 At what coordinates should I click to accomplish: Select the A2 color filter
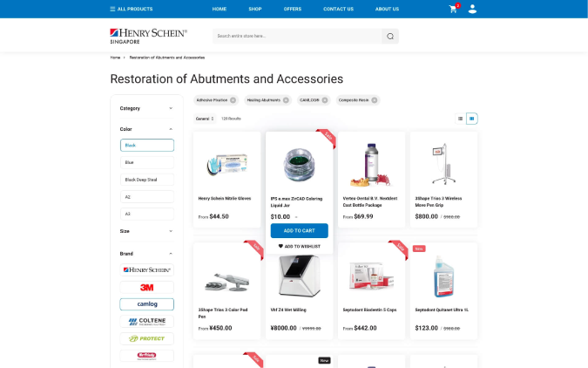pyautogui.click(x=147, y=197)
